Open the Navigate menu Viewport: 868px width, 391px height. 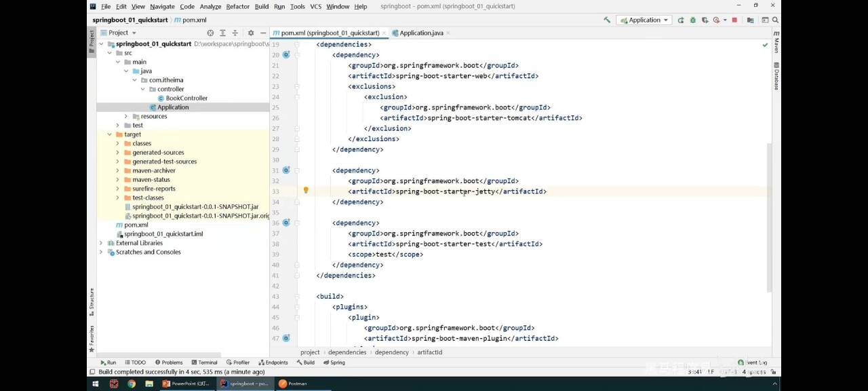point(162,6)
